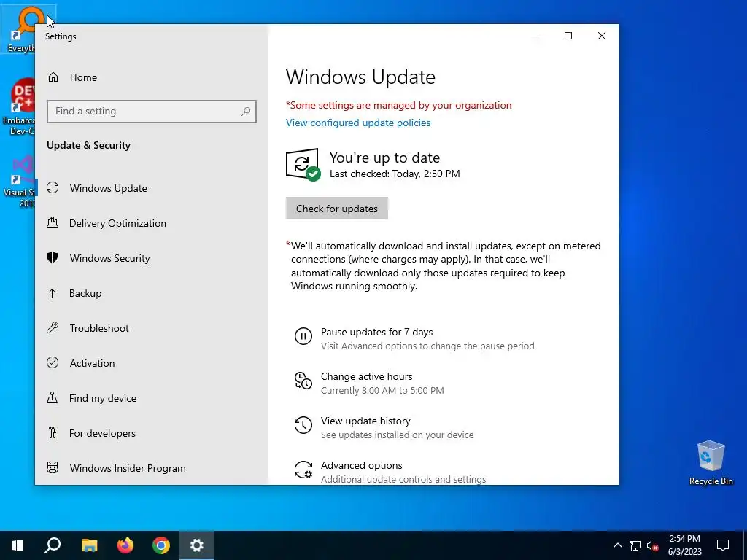Viewport: 747px width, 560px height.
Task: Open Windows Insider Program page
Action: pyautogui.click(x=152, y=467)
